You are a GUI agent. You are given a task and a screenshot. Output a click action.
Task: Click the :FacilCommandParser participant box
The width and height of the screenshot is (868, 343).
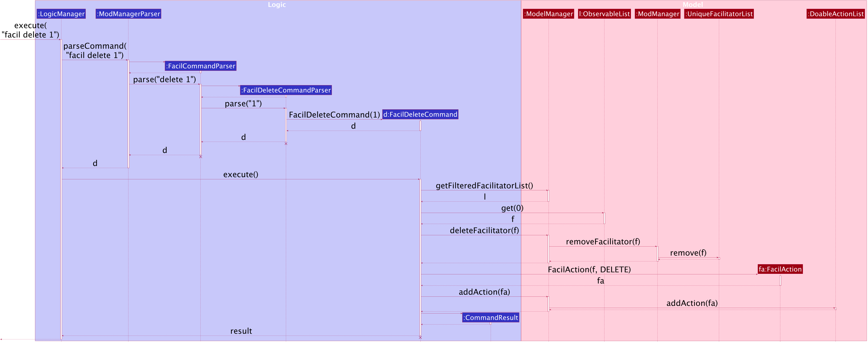pyautogui.click(x=200, y=66)
